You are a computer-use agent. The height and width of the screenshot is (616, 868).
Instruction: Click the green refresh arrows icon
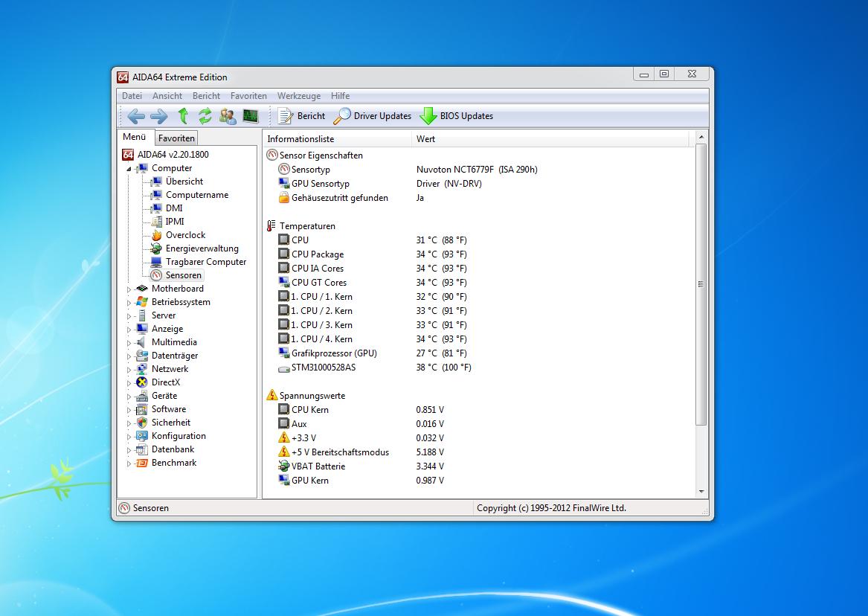[x=205, y=116]
